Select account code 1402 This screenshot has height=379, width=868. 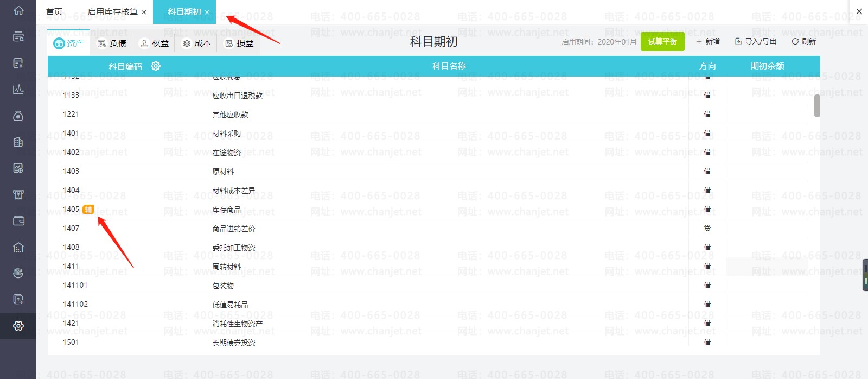pos(71,152)
